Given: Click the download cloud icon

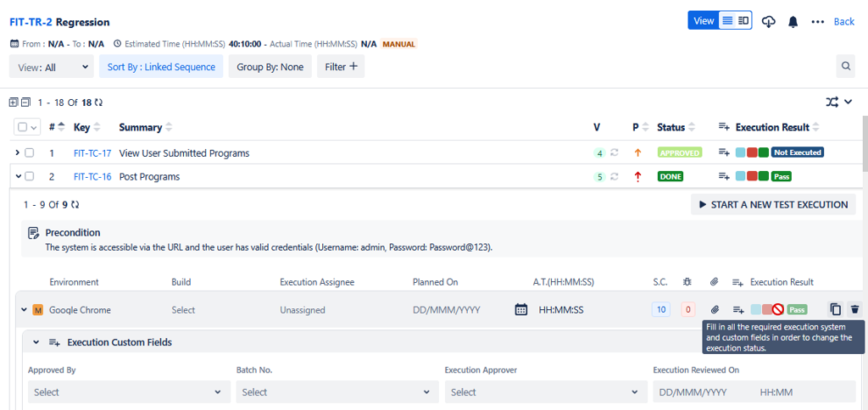Looking at the screenshot, I should point(769,21).
